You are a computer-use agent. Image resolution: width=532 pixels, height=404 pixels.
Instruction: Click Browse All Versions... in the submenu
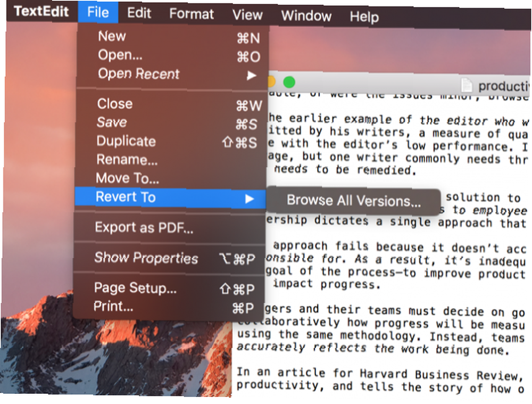(x=354, y=201)
